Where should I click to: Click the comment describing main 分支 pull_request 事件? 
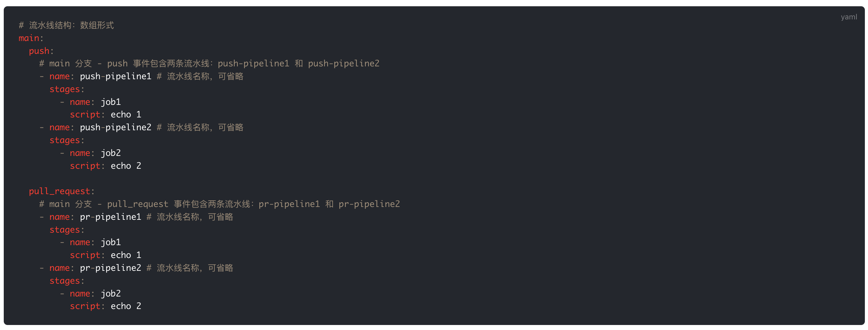click(219, 204)
